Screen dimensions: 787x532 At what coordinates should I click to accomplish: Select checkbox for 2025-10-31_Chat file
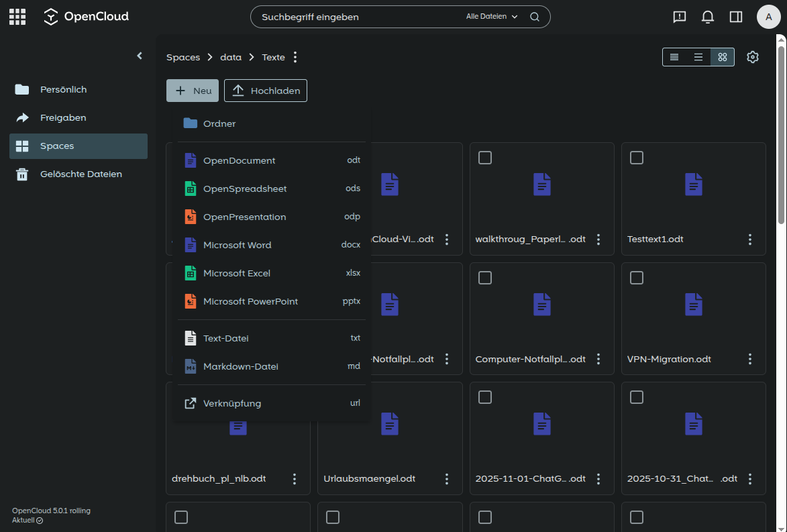(x=637, y=397)
